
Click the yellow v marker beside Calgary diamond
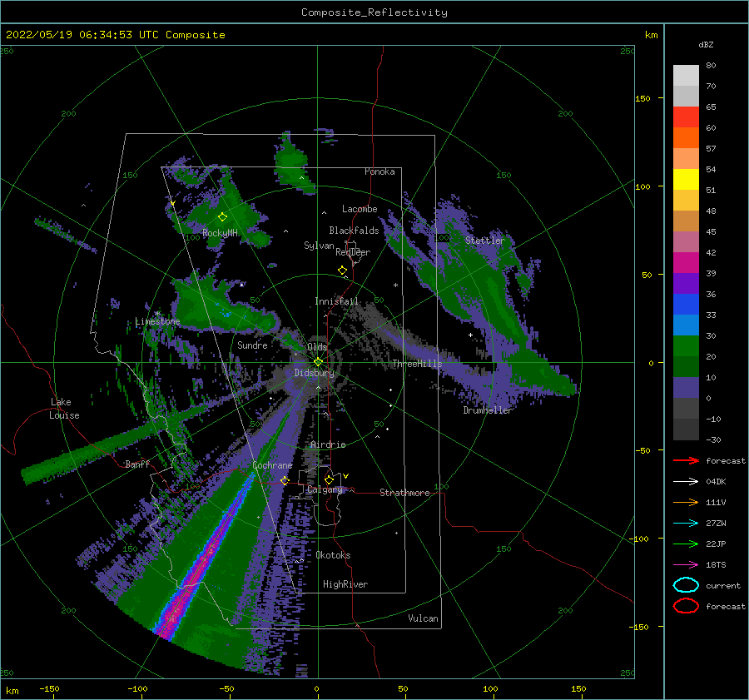(x=345, y=476)
